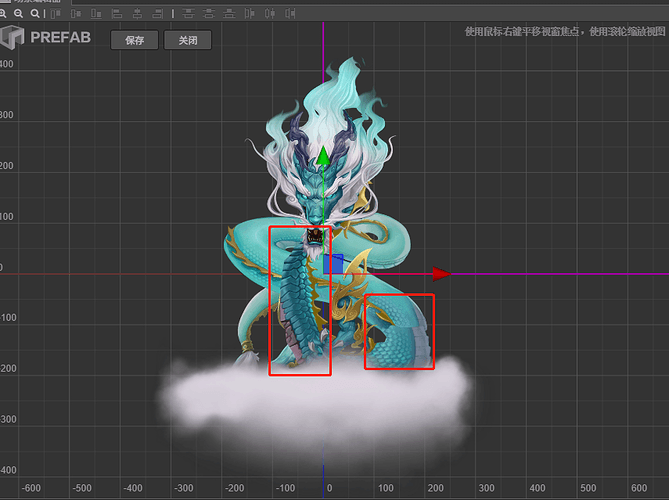
Task: Align selected nodes to right edge
Action: point(157,14)
